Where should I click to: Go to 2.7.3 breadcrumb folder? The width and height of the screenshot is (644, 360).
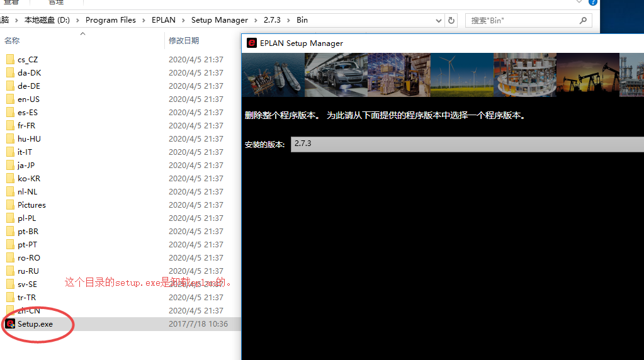pos(272,20)
